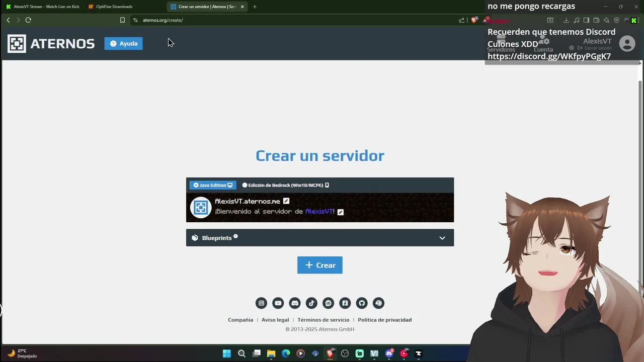Open Leo AI sparkle icon
Image resolution: width=644 pixels, height=362 pixels.
(x=606, y=20)
